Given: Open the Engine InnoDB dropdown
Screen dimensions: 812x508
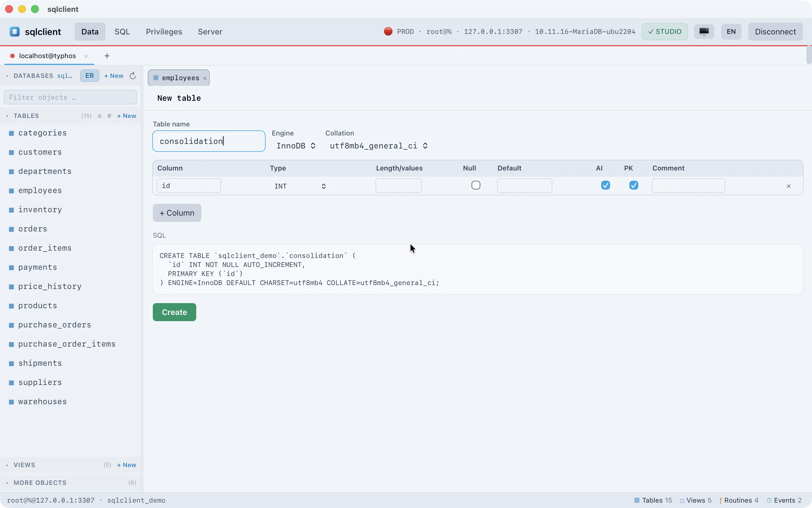Looking at the screenshot, I should tap(295, 146).
